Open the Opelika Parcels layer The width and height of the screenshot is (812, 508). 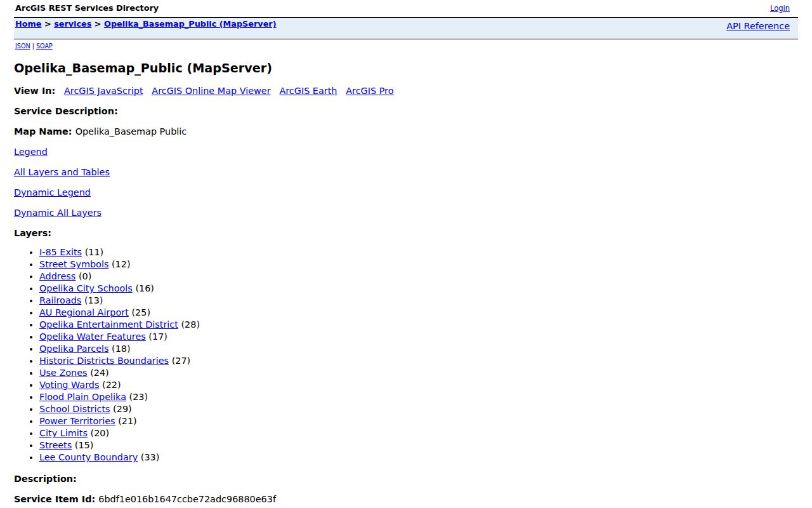(x=74, y=349)
